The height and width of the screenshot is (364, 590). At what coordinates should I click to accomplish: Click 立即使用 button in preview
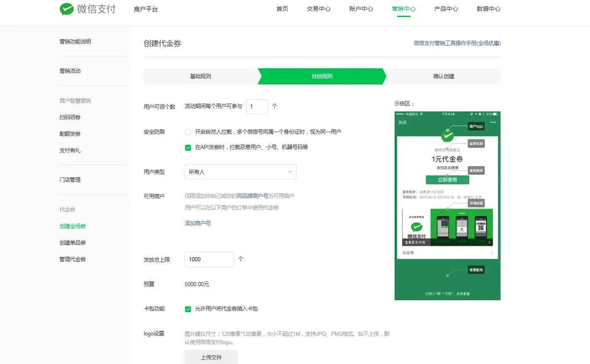[448, 180]
